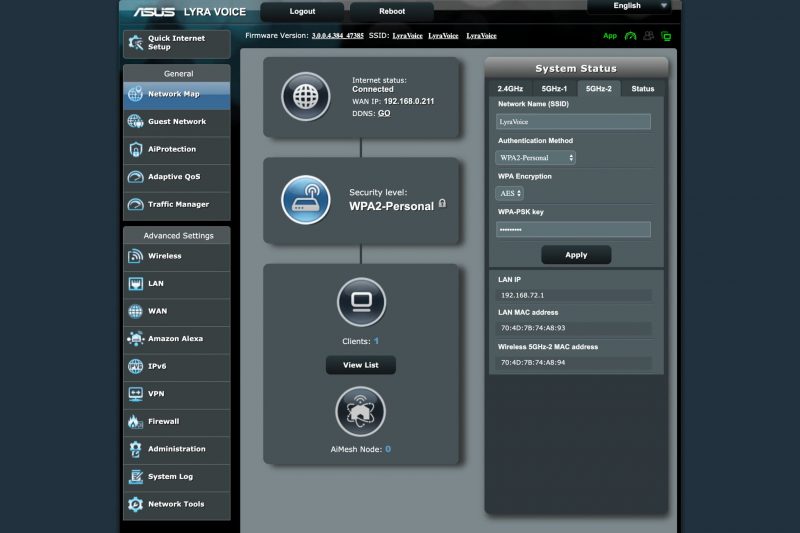This screenshot has width=800, height=533.
Task: Switch to the 5GHz-1 tab
Action: click(x=555, y=89)
